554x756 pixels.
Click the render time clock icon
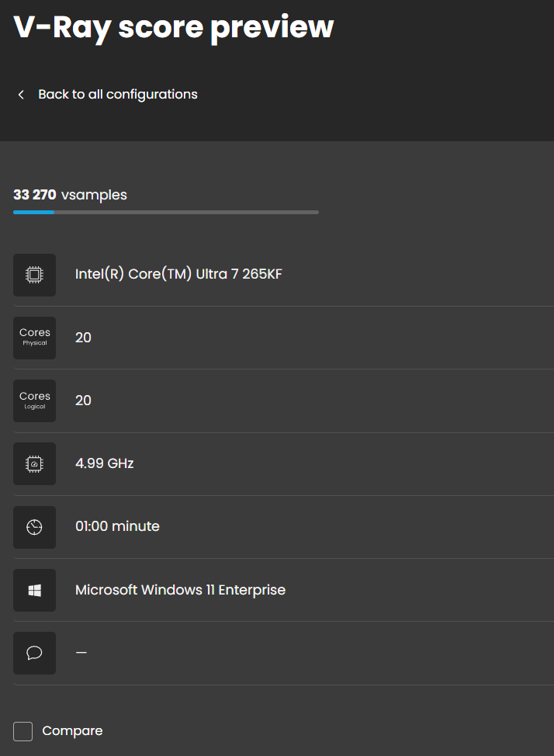click(x=34, y=527)
